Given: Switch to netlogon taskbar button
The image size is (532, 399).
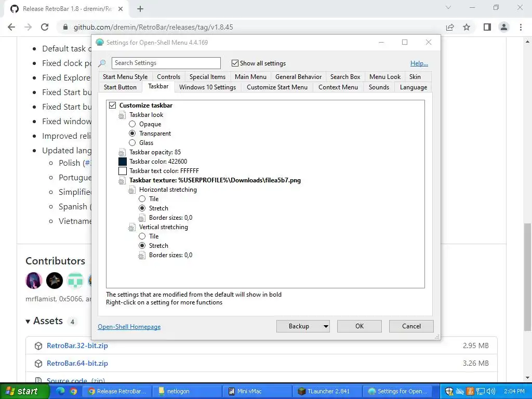Looking at the screenshot, I should tap(188, 391).
